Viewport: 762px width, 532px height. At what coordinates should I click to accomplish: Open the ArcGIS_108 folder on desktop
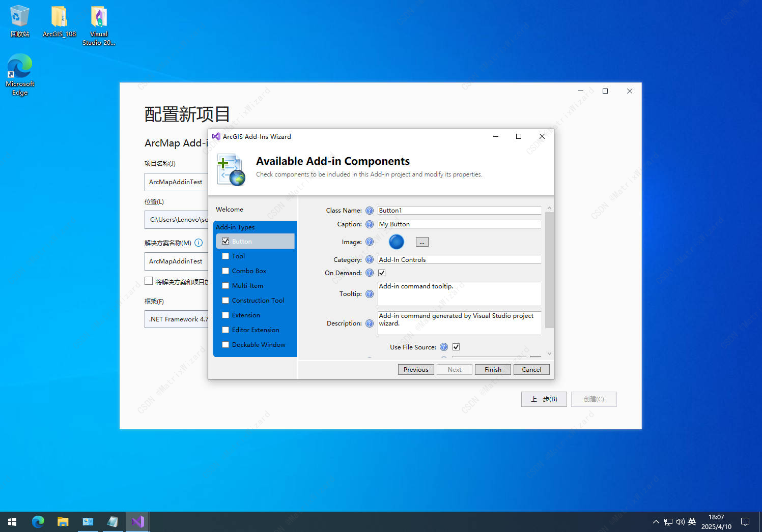[x=59, y=21]
